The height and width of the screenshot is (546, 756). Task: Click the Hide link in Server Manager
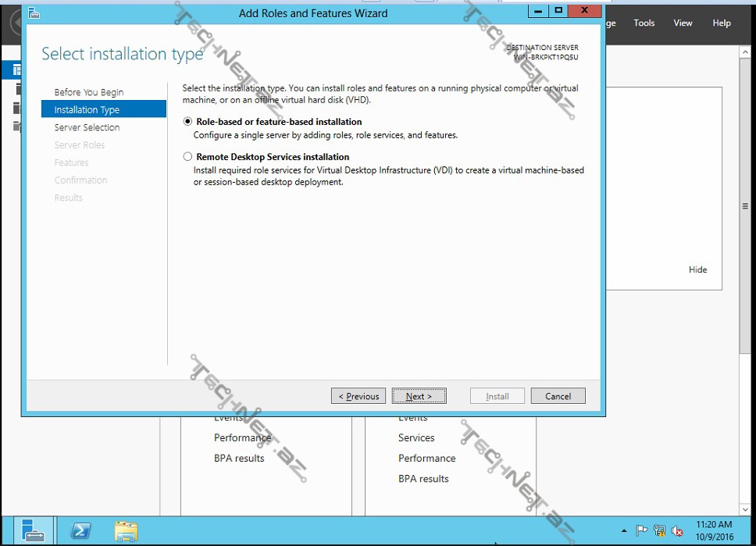[697, 269]
